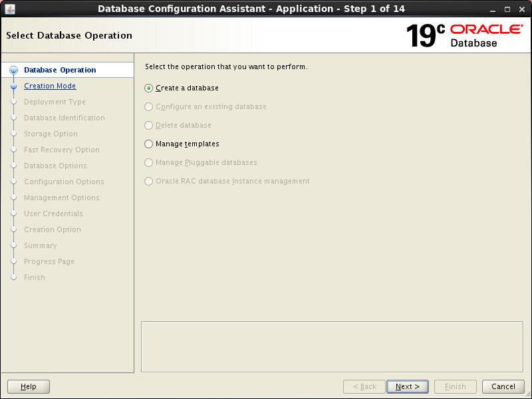Click the Creation Mode step bullet icon
Screen dimensions: 532x399
tap(13, 86)
